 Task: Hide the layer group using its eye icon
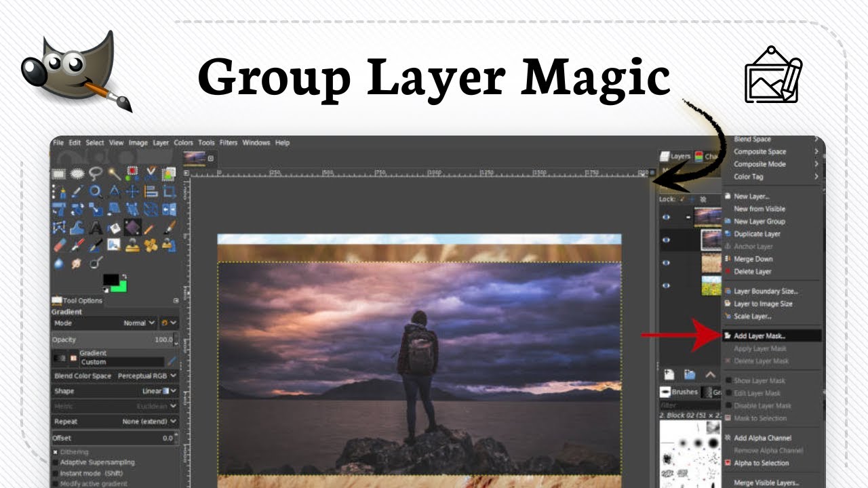(666, 218)
